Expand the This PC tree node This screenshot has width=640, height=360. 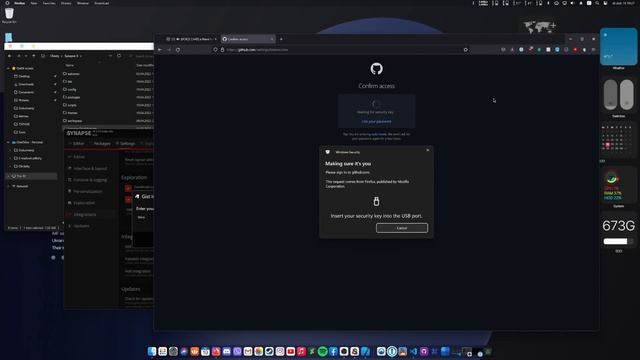pyautogui.click(x=8, y=176)
